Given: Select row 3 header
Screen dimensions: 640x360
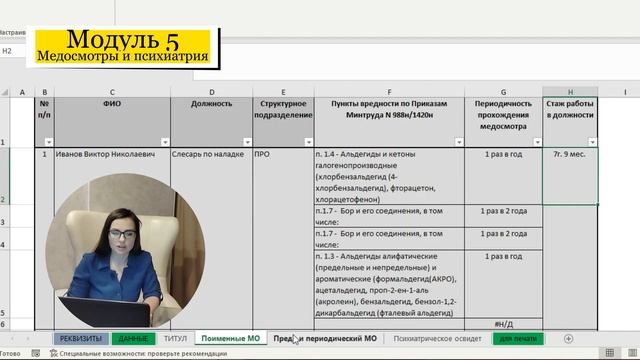Looking at the screenshot, I should click(x=4, y=216).
